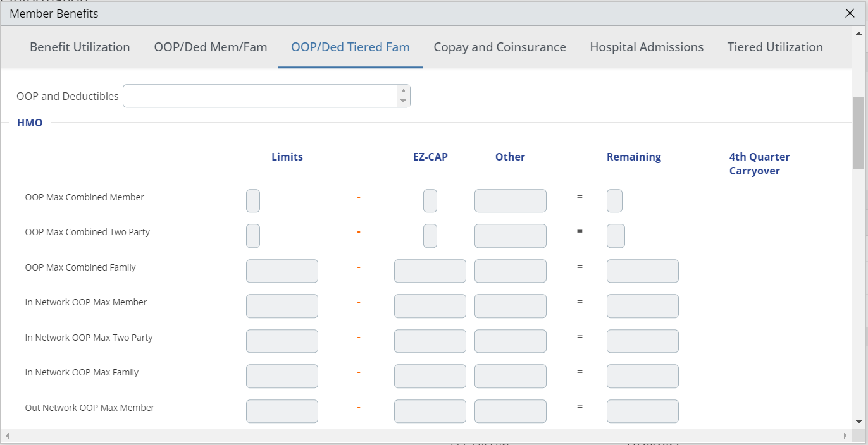This screenshot has height=445, width=868.
Task: Open the OOP/Ded Mem/Fam tab
Action: click(x=211, y=47)
